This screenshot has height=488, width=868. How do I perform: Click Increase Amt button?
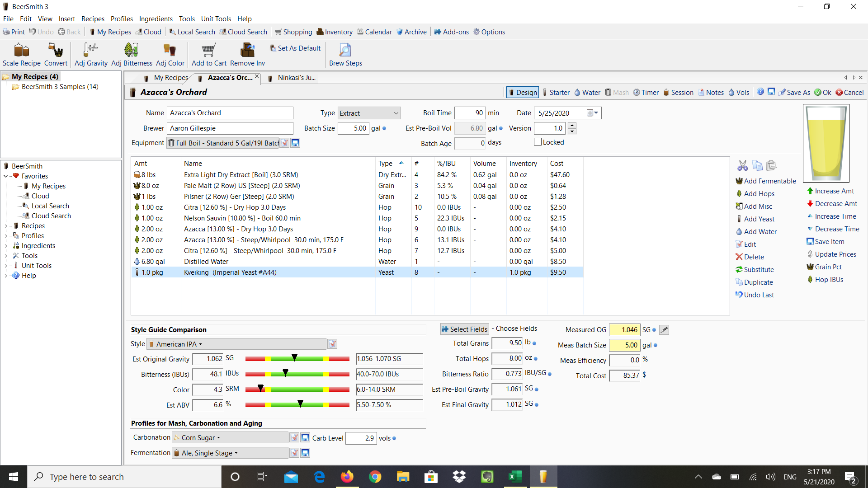tap(830, 191)
